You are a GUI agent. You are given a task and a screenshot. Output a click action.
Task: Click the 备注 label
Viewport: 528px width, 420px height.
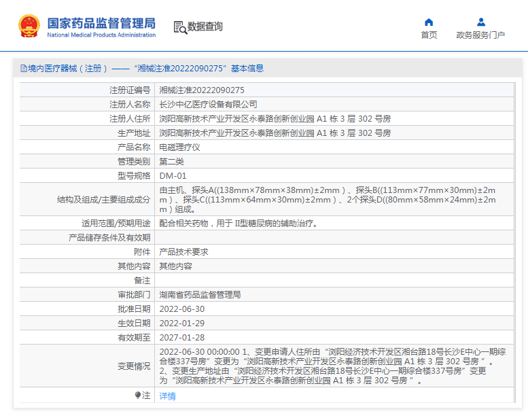click(142, 281)
